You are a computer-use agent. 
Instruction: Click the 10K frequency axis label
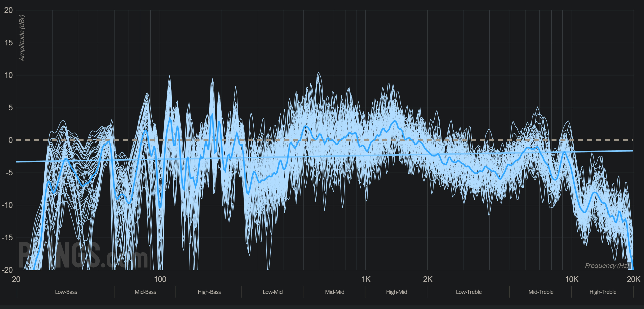coord(572,279)
